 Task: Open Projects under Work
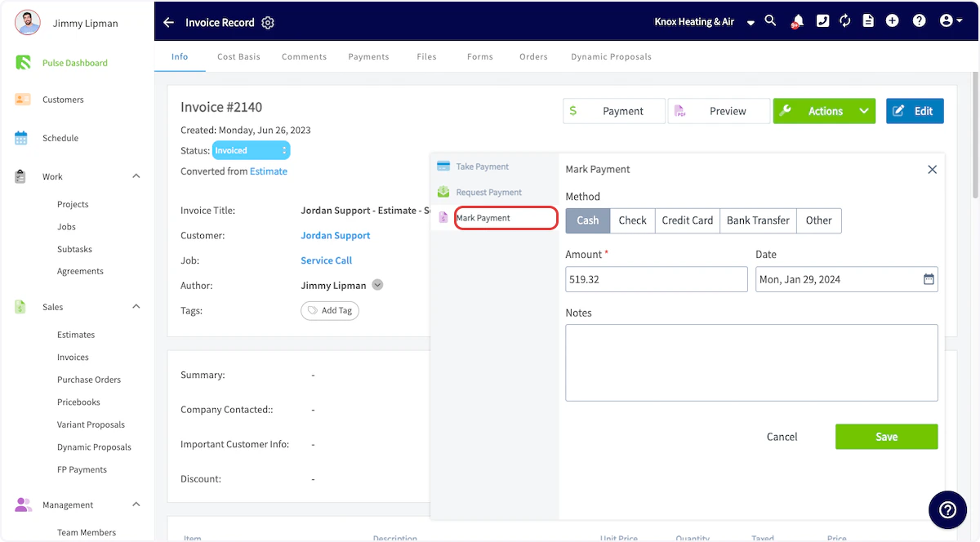(x=73, y=204)
